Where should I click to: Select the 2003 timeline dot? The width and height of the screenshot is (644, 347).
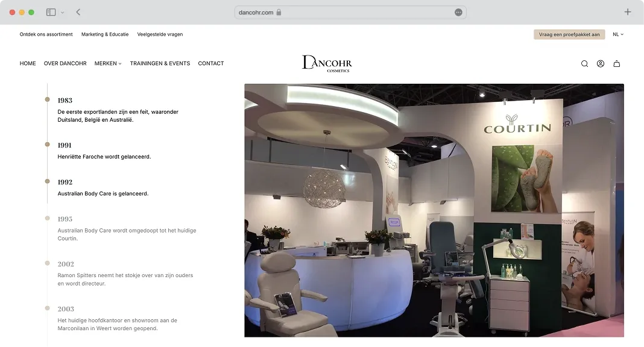tap(47, 308)
